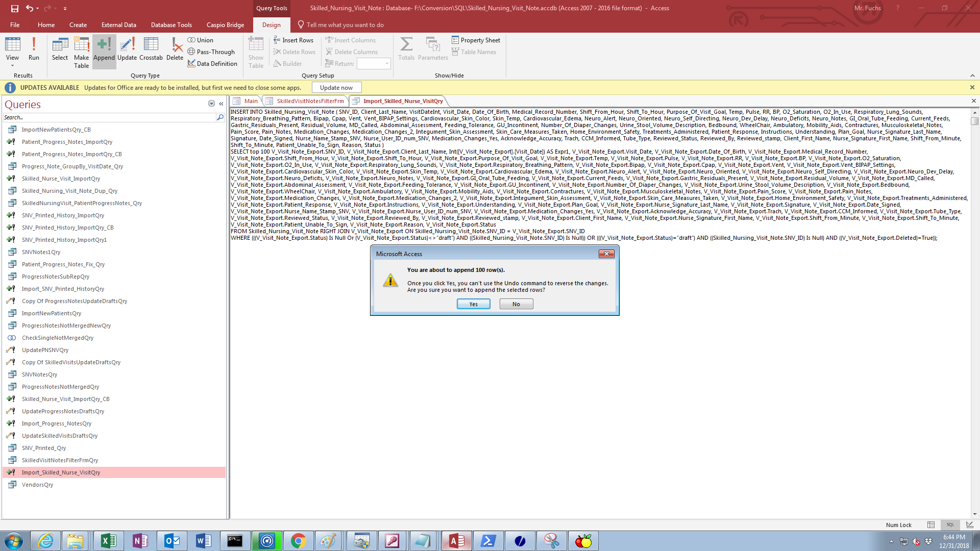The width and height of the screenshot is (980, 551).
Task: Switch to Datasheet view in status bar
Action: pyautogui.click(x=931, y=524)
